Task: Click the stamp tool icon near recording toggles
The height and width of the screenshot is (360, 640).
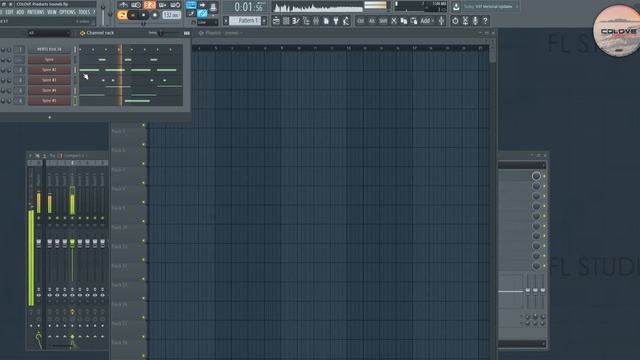Action: pos(213,6)
